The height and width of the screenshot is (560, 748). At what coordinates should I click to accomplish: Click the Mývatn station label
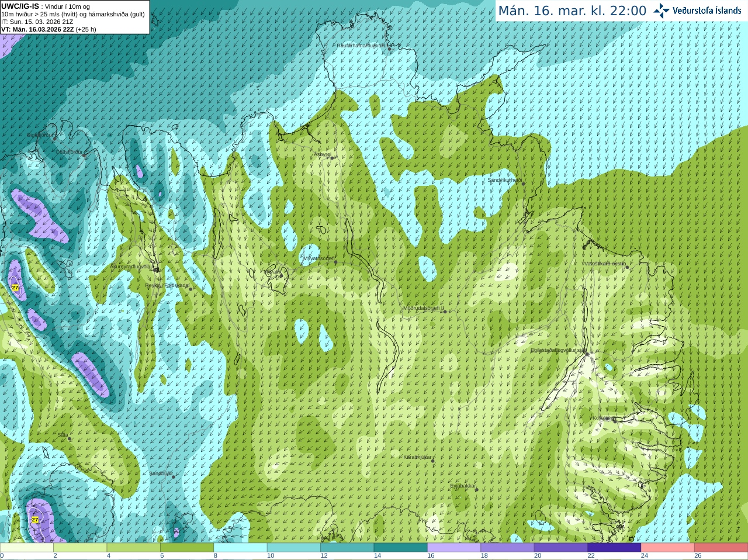[x=271, y=272]
